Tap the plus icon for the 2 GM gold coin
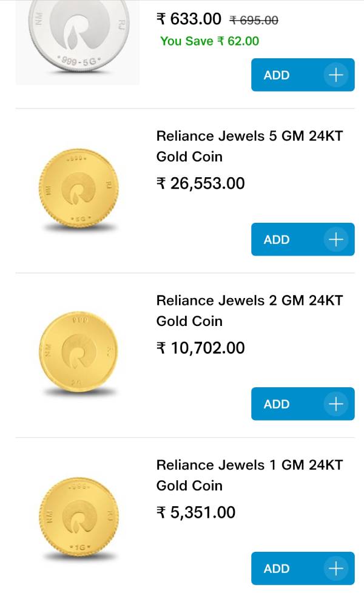Screen dimensions: 364x607 (x=335, y=404)
